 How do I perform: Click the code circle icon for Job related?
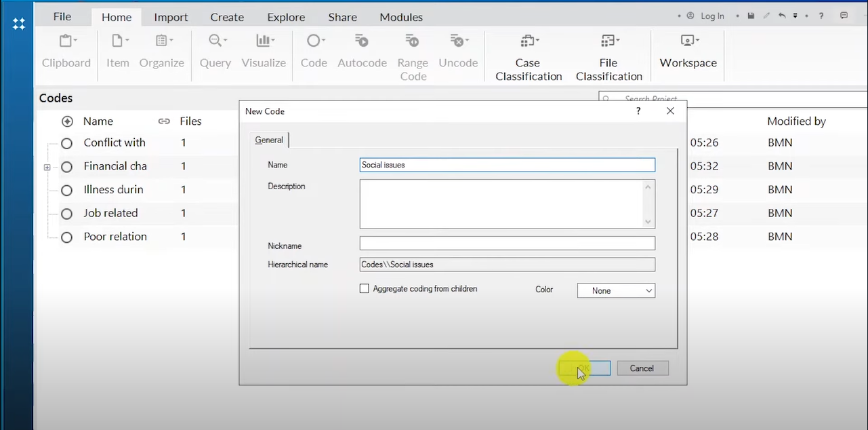tap(66, 214)
